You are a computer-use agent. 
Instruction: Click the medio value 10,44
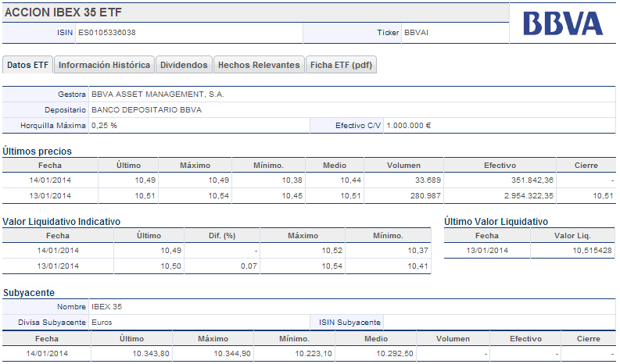click(351, 180)
